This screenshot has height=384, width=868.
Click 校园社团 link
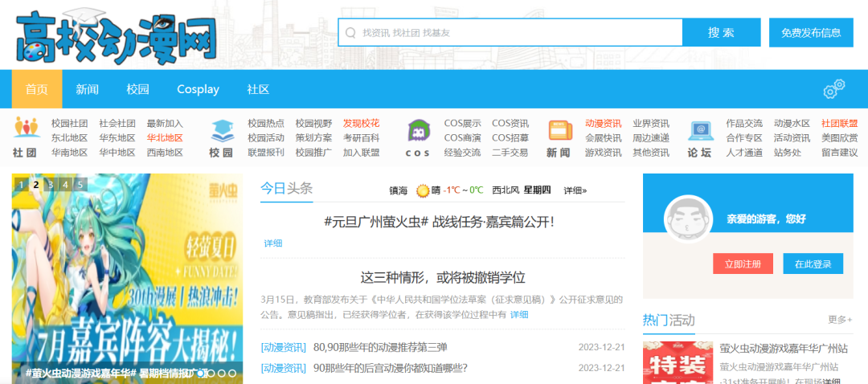[x=70, y=124]
